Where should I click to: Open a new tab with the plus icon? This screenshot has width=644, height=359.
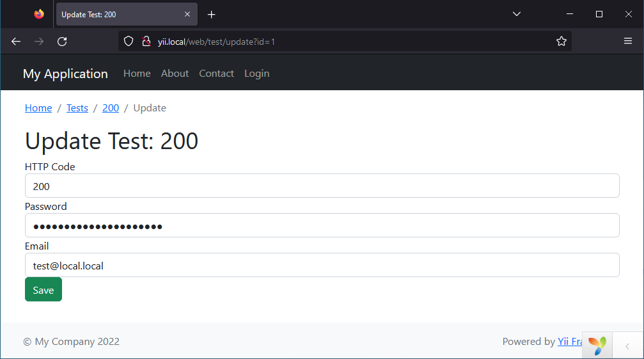coord(211,15)
